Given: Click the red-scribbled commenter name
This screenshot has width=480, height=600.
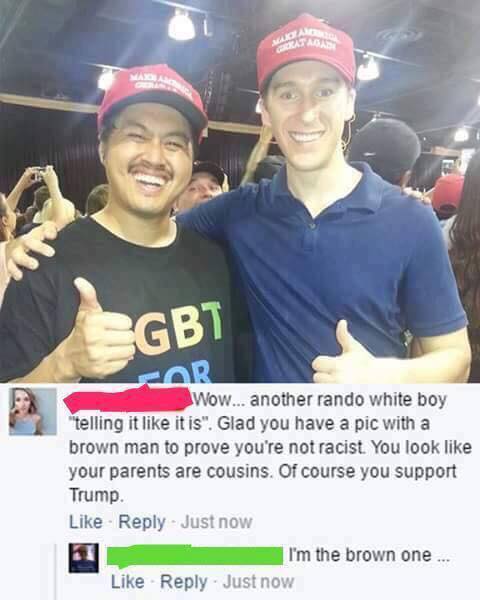Looking at the screenshot, I should click(128, 399).
